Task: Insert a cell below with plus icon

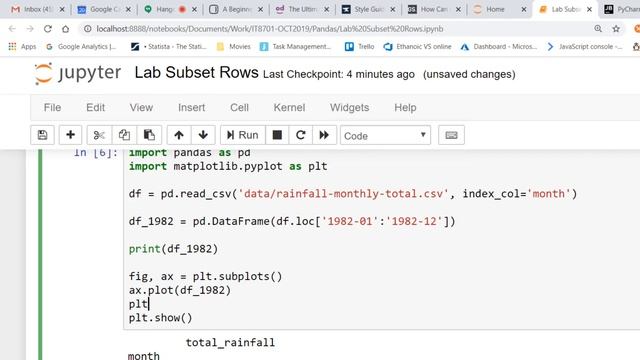Action: coord(70,135)
